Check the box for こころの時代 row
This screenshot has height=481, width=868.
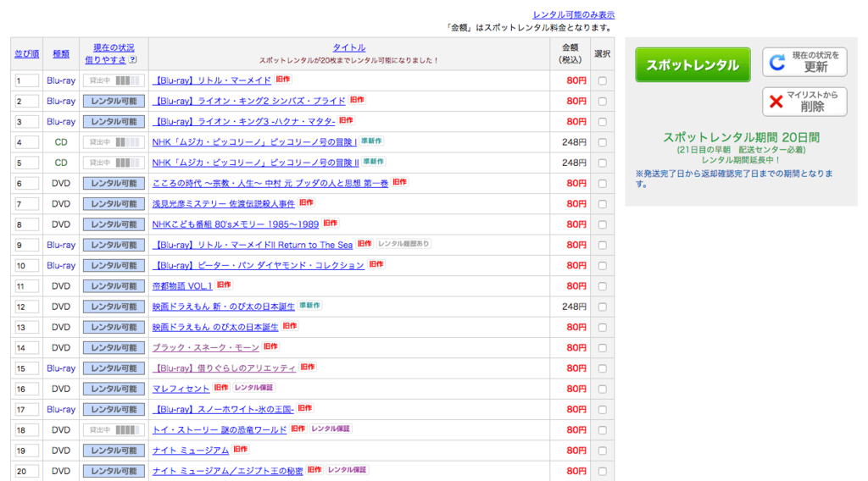(603, 184)
